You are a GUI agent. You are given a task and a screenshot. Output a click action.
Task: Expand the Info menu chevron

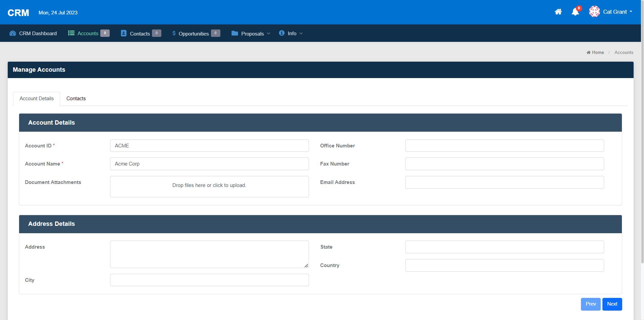coord(301,34)
